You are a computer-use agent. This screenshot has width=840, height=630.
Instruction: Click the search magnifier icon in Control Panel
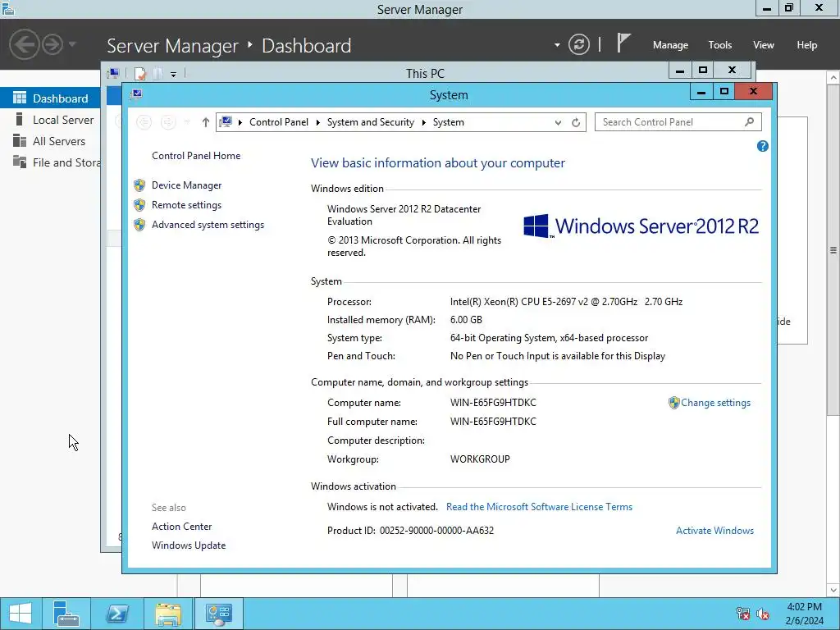[750, 122]
